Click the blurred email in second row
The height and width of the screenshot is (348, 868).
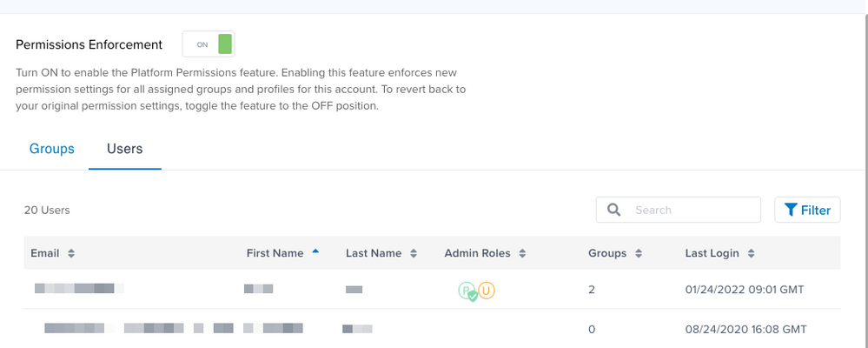point(174,329)
